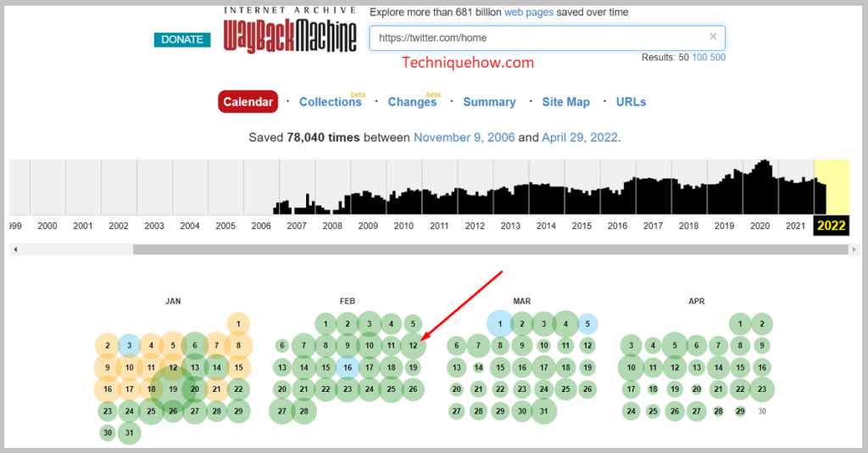
Task: Open February 1 snapshot bubble
Action: (x=325, y=324)
